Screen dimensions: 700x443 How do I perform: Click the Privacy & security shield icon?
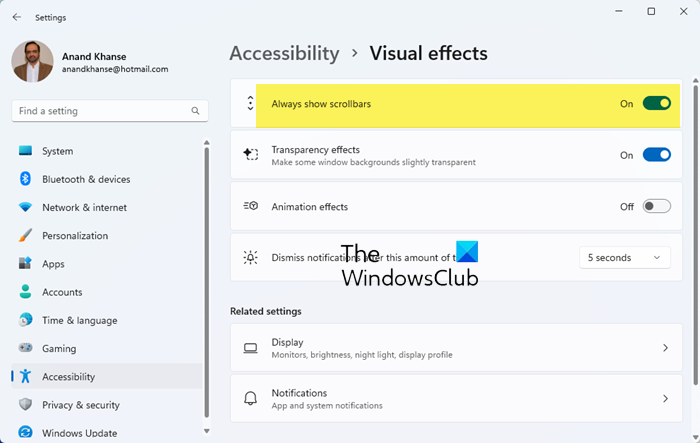click(25, 405)
